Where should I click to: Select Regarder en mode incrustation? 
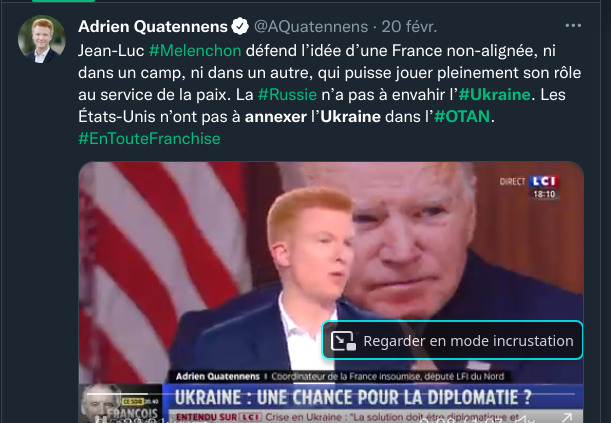[452, 340]
